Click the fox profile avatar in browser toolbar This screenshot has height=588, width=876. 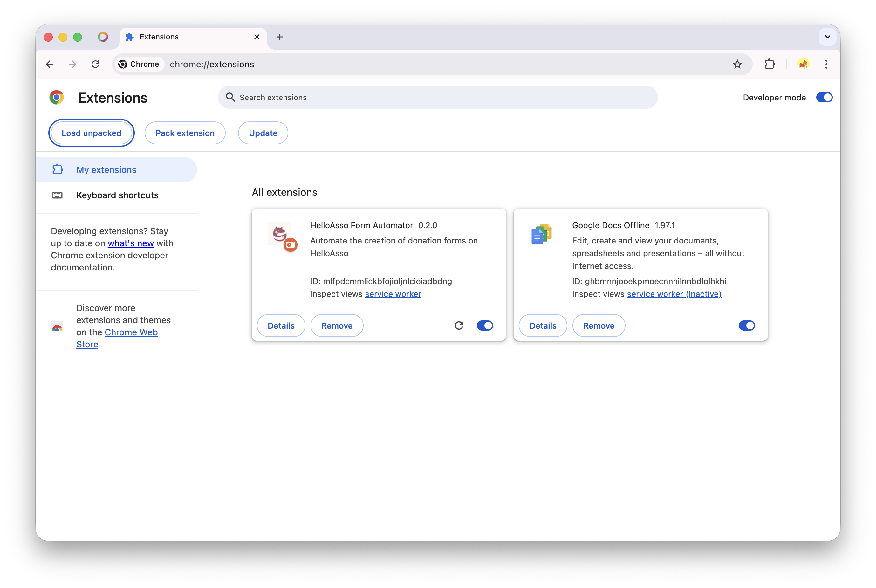[x=804, y=64]
